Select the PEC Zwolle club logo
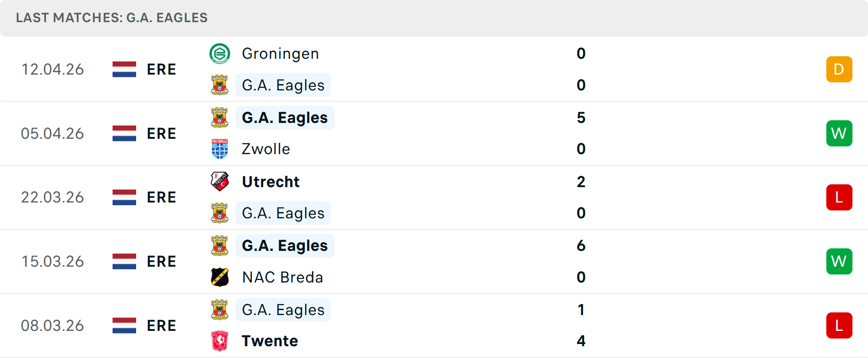The height and width of the screenshot is (358, 868). (x=220, y=149)
